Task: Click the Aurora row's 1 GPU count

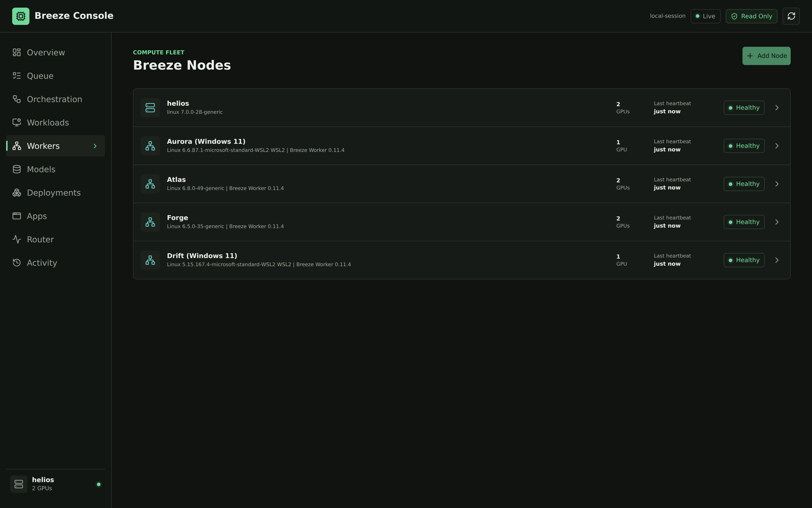Action: click(621, 146)
